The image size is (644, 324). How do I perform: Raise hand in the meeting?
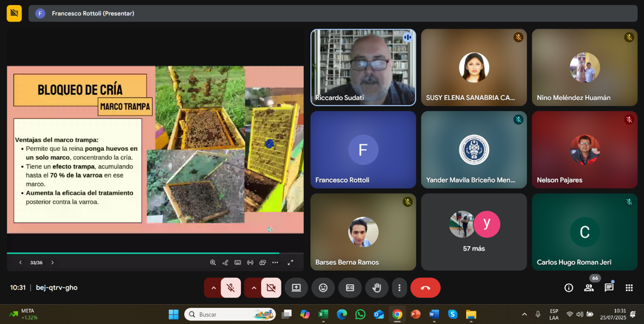pos(377,288)
